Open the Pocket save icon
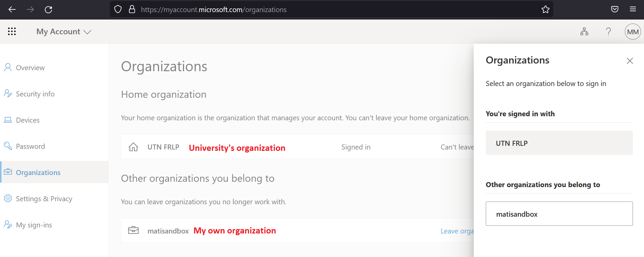Image resolution: width=644 pixels, height=257 pixels. (x=615, y=9)
